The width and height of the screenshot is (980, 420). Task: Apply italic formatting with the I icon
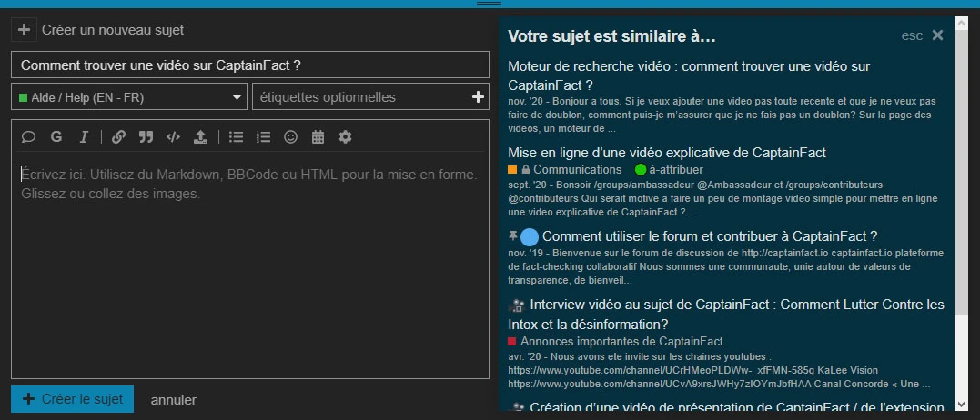click(84, 136)
